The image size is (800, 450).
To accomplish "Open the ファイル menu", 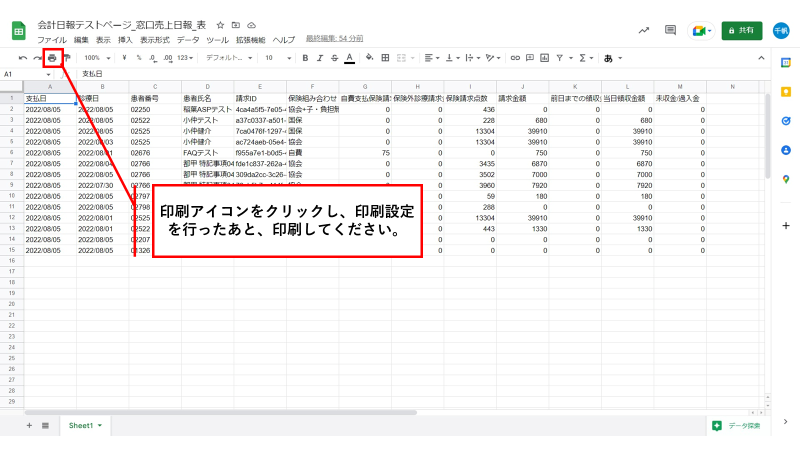I will coord(52,39).
